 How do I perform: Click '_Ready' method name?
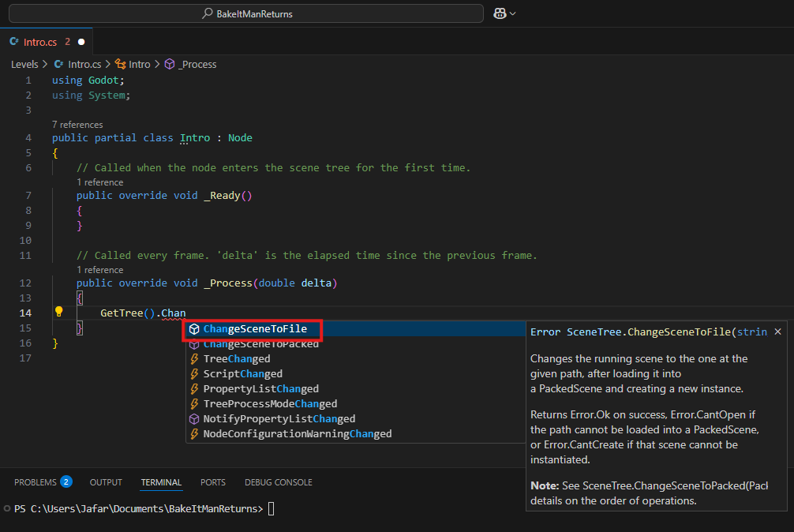point(222,196)
